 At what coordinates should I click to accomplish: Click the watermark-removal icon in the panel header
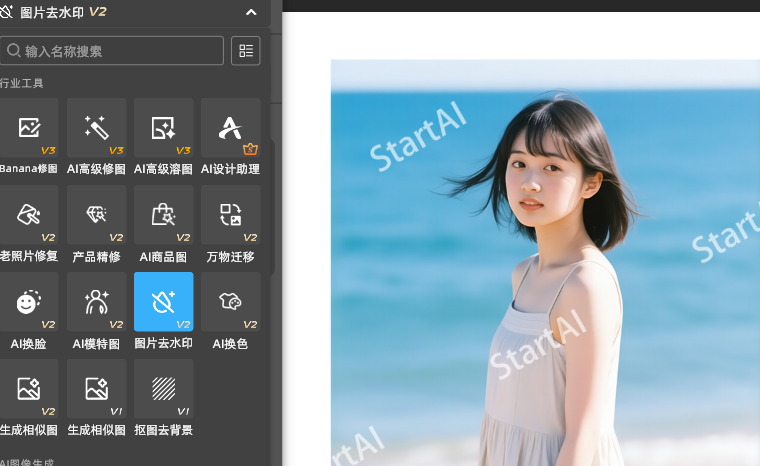(x=6, y=12)
